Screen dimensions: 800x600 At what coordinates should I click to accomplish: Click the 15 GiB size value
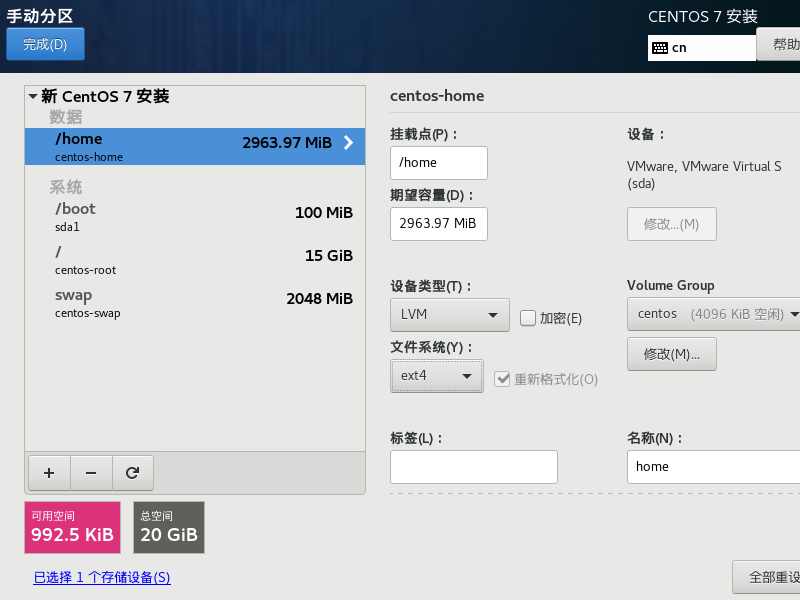coord(329,256)
